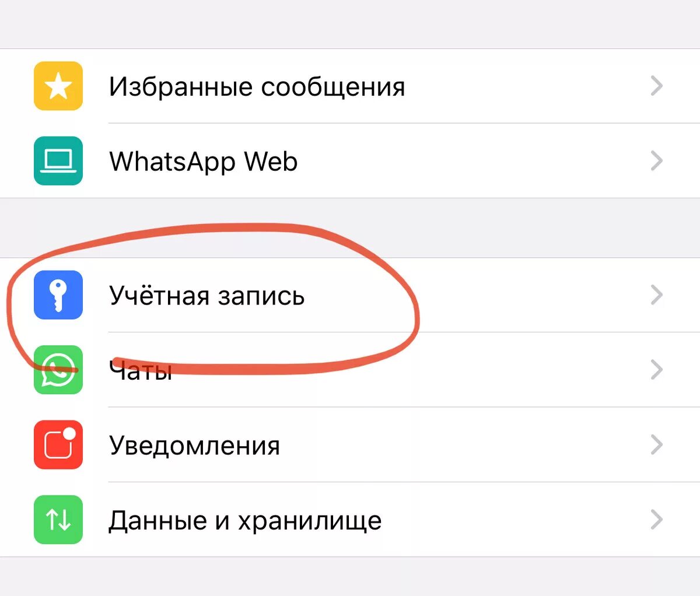Open the Избранные сообщения chevron
700x596 pixels.
(657, 86)
